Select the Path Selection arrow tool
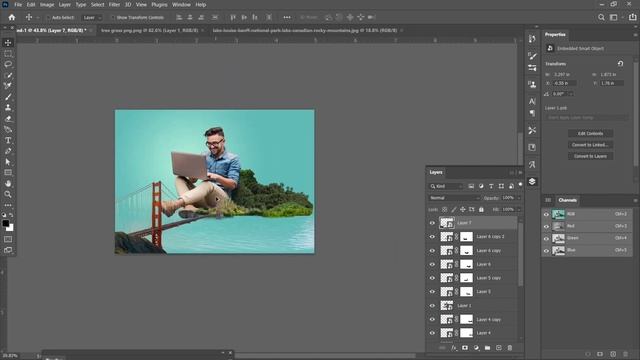 pos(8,162)
